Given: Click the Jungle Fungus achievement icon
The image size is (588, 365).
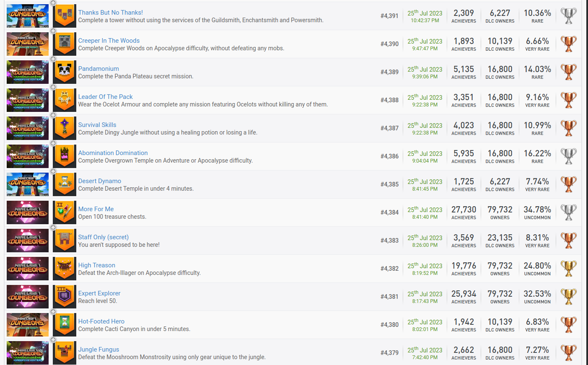Looking at the screenshot, I should point(65,352).
